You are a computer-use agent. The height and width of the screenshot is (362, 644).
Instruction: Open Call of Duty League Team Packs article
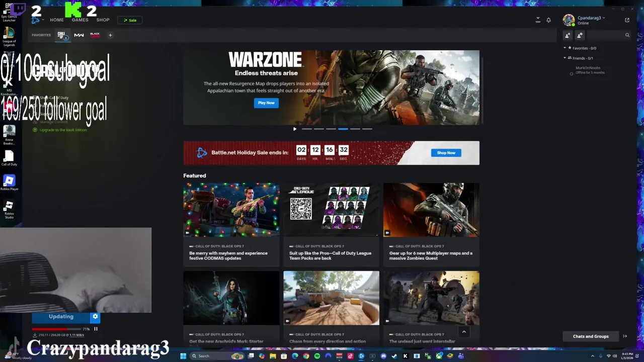(x=331, y=224)
